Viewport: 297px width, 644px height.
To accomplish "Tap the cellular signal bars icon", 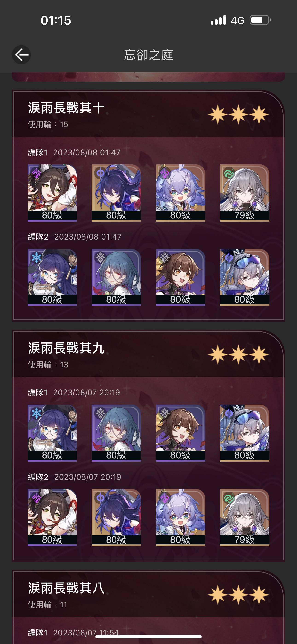I will pos(218,20).
